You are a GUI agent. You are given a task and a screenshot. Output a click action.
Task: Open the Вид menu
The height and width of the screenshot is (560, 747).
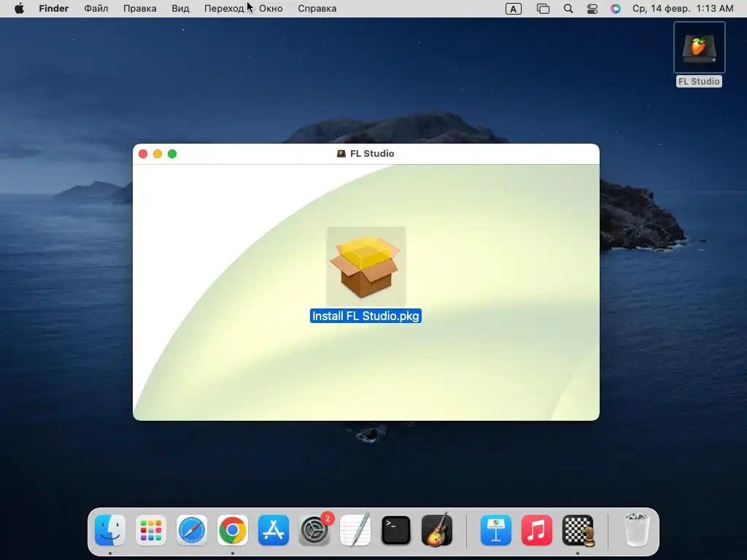tap(181, 9)
